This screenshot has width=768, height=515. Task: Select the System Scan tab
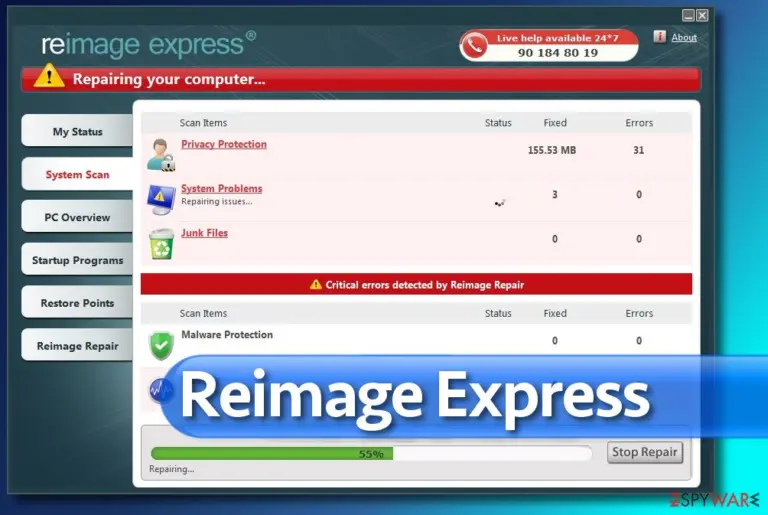pos(77,174)
